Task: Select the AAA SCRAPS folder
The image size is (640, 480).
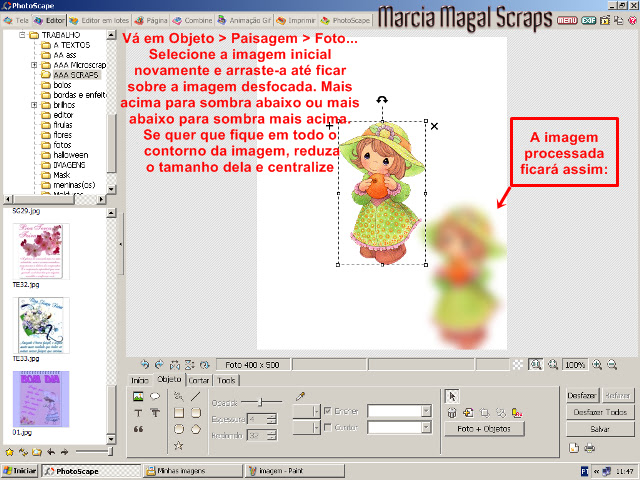Action: 76,75
